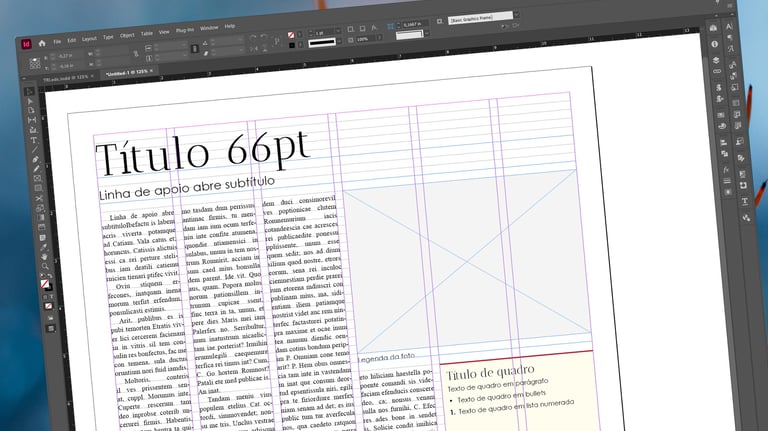Click the Home icon beside Id logo
The image size is (768, 431).
click(x=42, y=43)
